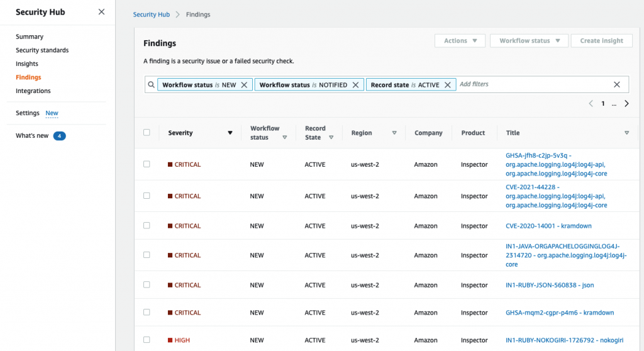Open What's new in the sidebar

point(32,136)
